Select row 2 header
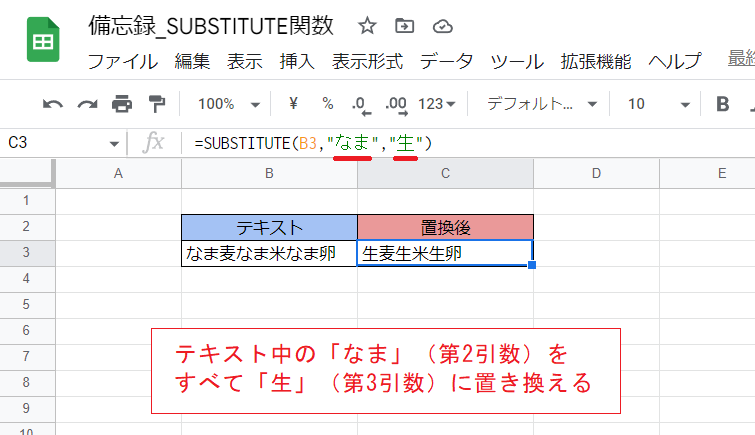Screen dimensions: 755x435 (x=26, y=227)
